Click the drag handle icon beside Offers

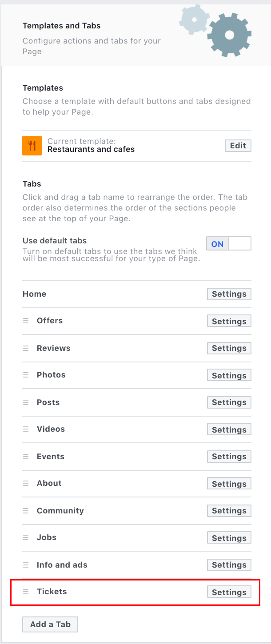(26, 321)
